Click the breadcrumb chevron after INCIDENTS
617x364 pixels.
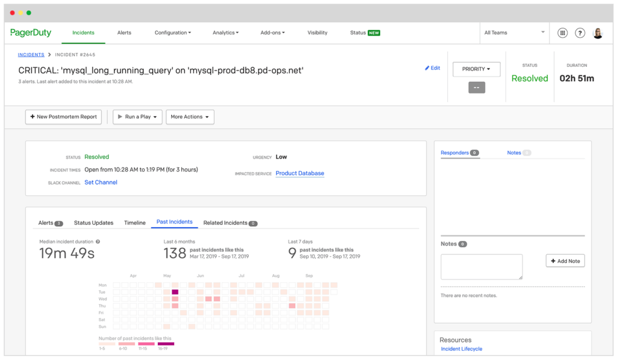[49, 55]
